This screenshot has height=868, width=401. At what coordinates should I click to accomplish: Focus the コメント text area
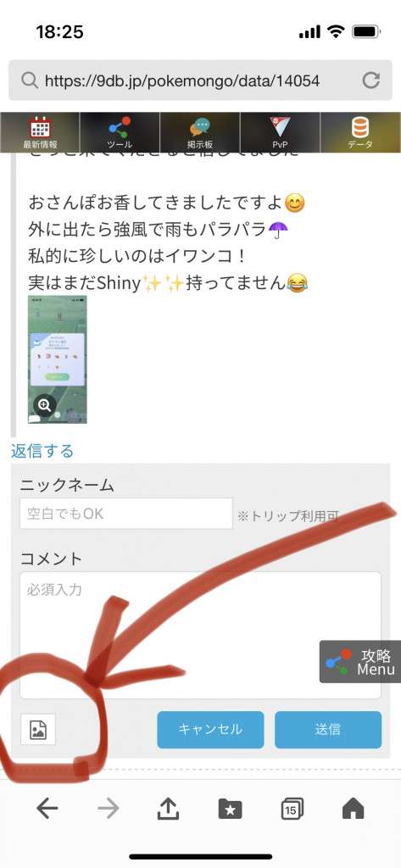[200, 635]
